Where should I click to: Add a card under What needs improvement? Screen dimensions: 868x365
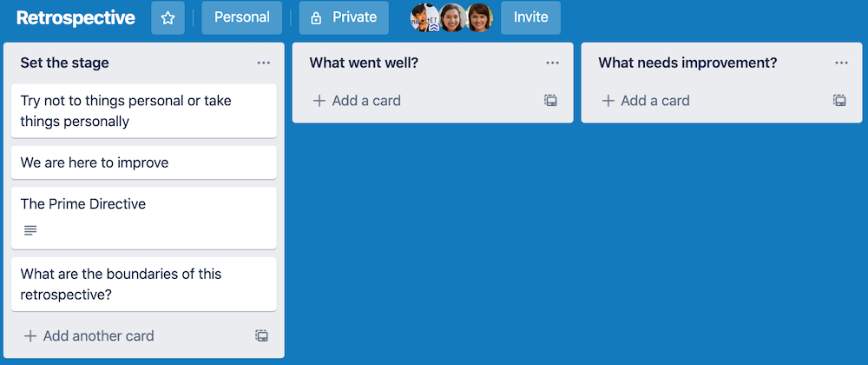point(646,100)
